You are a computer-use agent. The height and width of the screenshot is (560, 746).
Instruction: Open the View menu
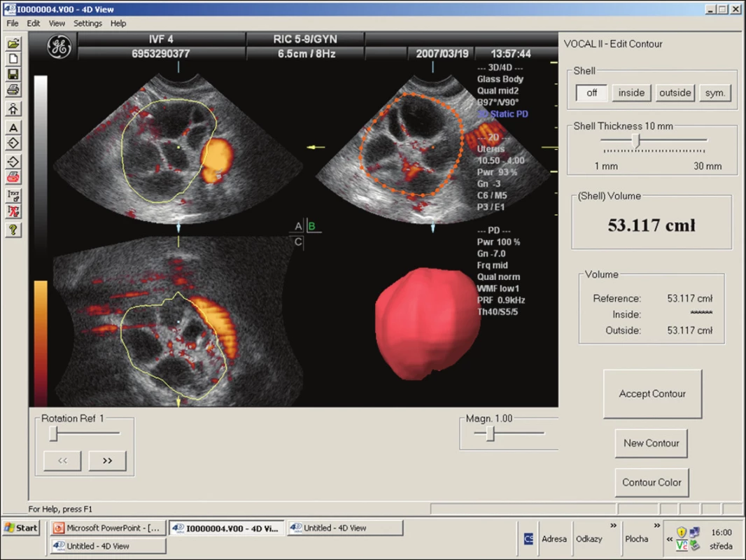click(57, 23)
